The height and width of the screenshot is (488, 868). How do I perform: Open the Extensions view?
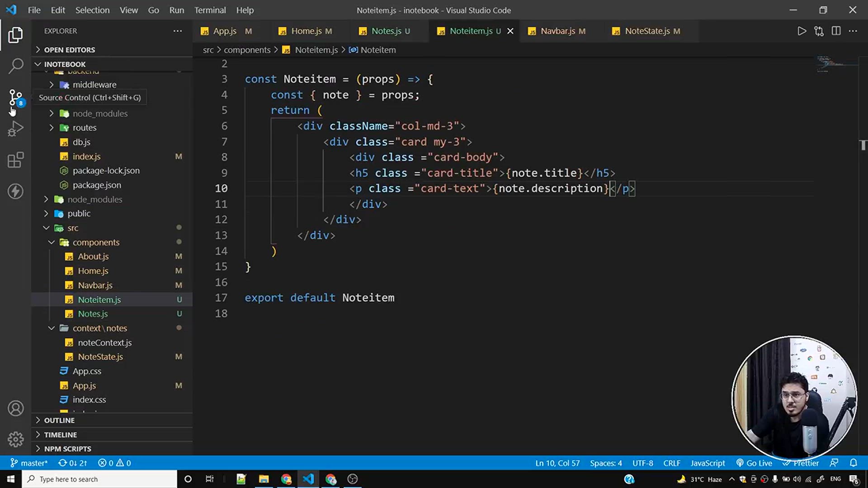15,160
